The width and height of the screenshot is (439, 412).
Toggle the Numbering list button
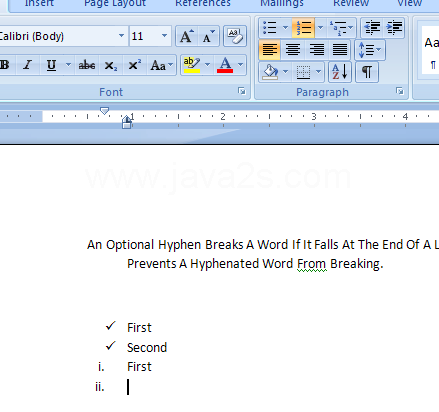tap(303, 28)
